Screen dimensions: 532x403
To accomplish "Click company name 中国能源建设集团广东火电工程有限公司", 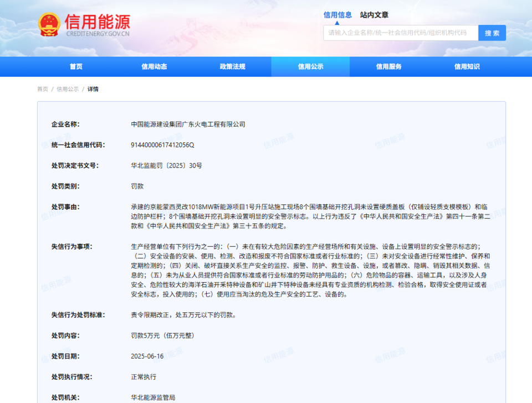I will (188, 125).
